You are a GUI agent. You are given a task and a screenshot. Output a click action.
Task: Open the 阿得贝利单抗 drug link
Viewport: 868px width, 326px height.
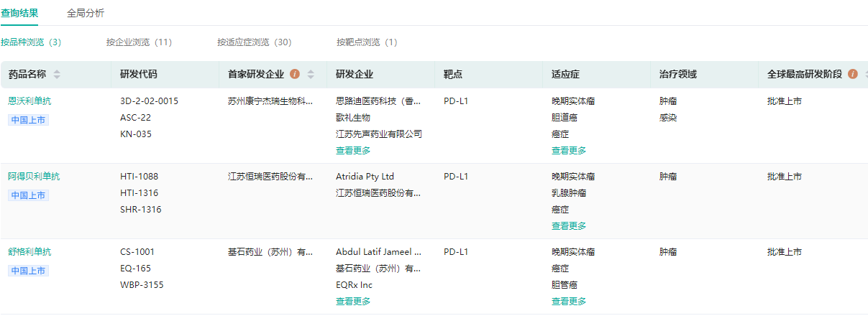[34, 177]
